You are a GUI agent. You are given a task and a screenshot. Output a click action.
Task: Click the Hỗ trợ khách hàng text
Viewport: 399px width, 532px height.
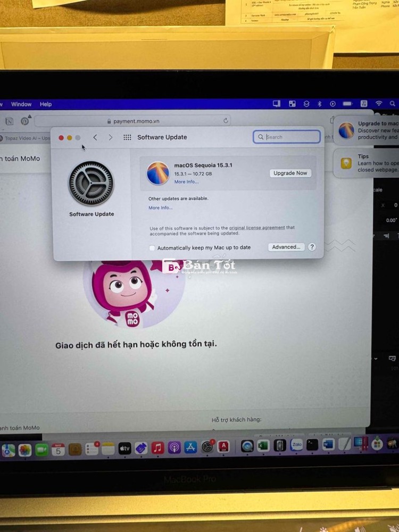coord(237,420)
